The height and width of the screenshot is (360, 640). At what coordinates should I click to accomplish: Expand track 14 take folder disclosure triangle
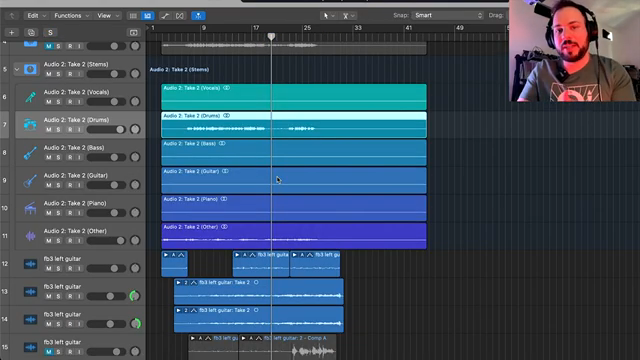point(178,310)
